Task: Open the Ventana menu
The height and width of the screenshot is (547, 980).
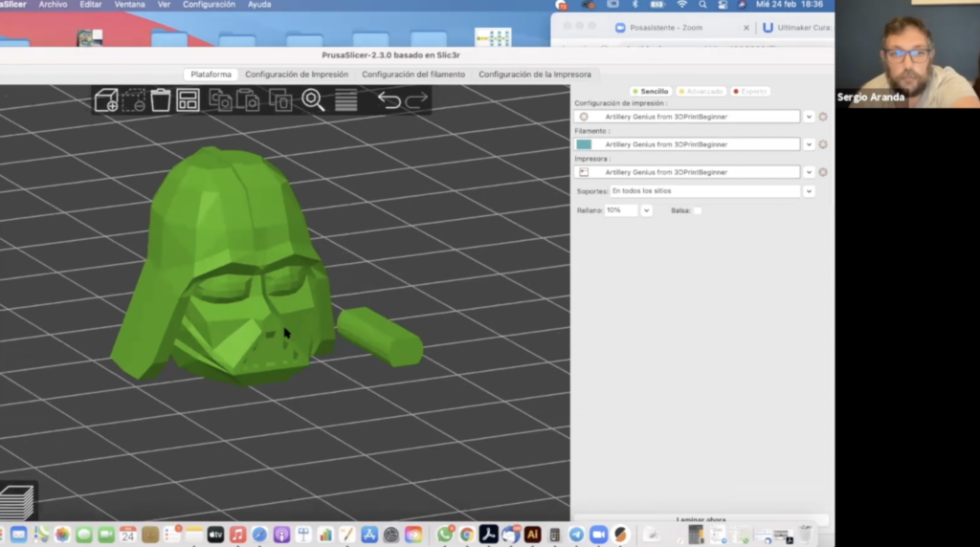Action: pyautogui.click(x=129, y=5)
